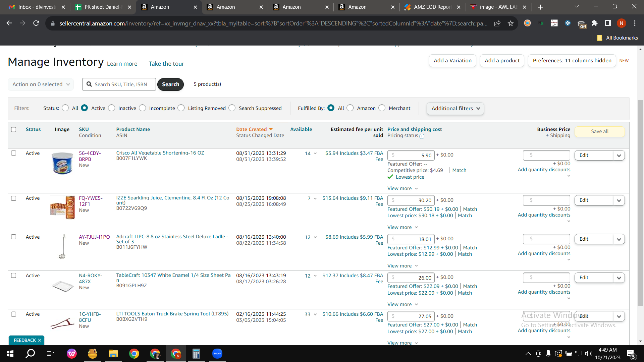Choose the All status radio button
This screenshot has width=644, height=362.
[x=65, y=108]
